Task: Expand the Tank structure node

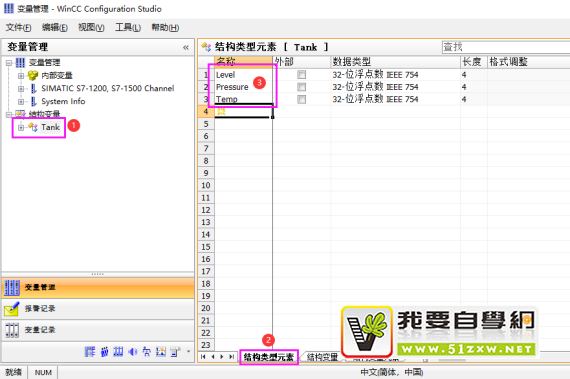Action: point(21,128)
